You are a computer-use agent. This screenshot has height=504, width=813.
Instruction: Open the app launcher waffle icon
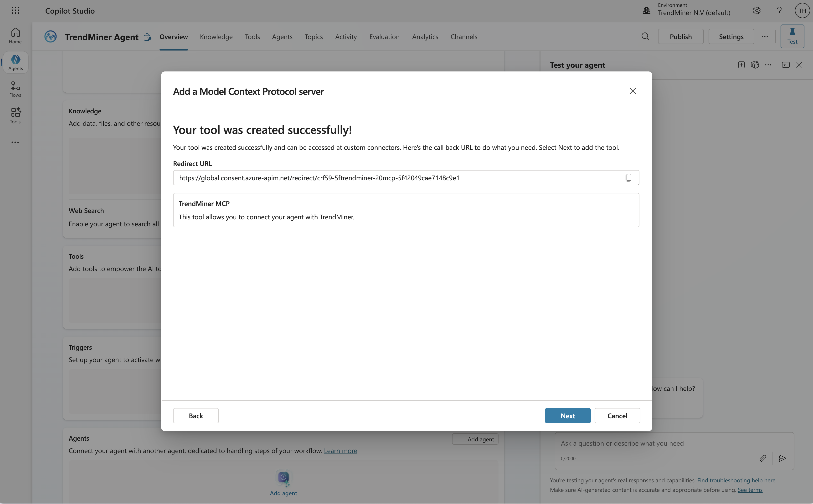(x=15, y=10)
